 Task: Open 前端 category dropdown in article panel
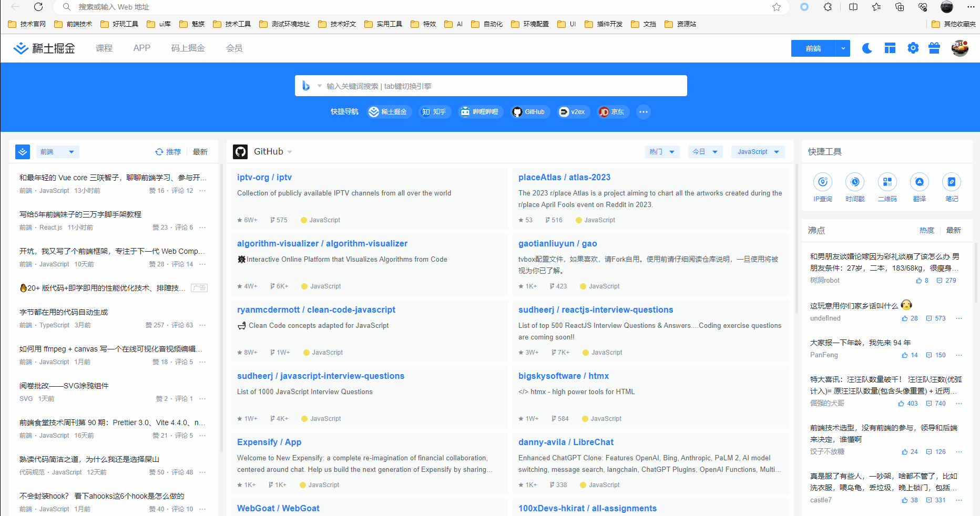pyautogui.click(x=58, y=152)
